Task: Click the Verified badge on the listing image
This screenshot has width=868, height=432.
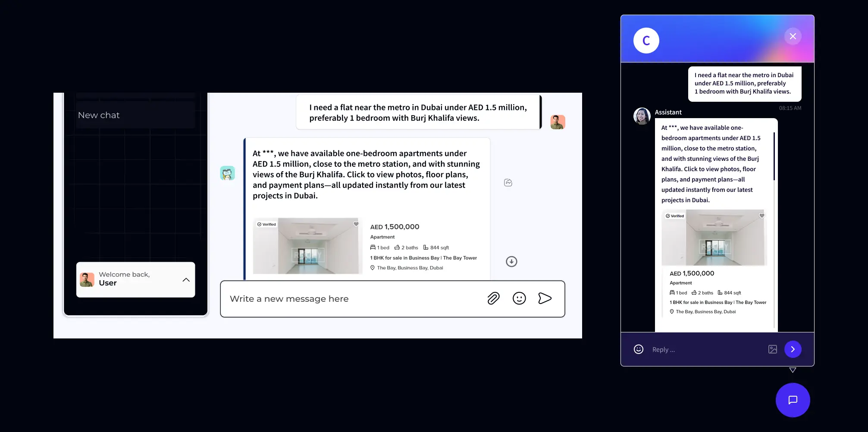Action: (266, 224)
